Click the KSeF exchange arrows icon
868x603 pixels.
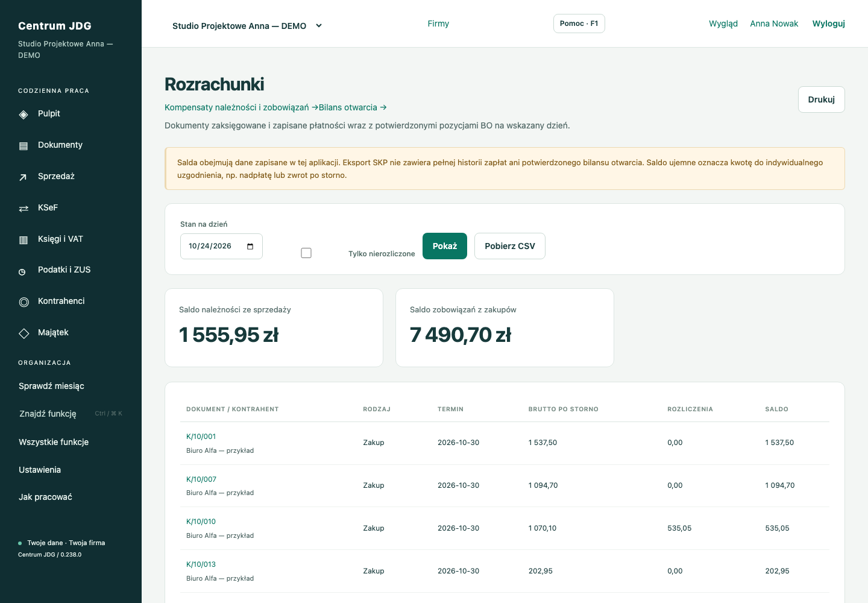tap(24, 209)
